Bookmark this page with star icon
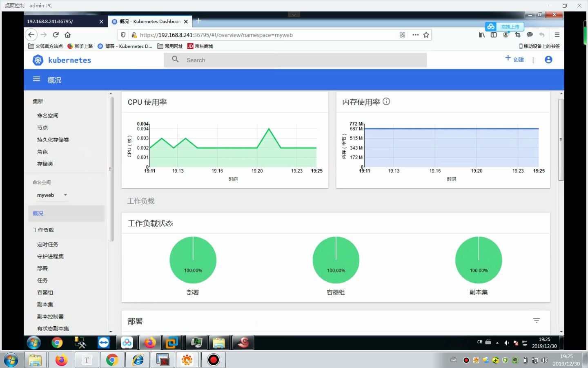Screen dimensions: 588x368 coord(426,35)
